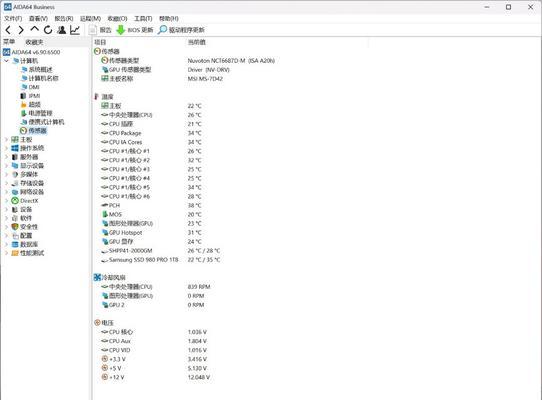Click the 性能测试 icon in the tree
Viewport: 542px width, 400px height.
(x=15, y=253)
